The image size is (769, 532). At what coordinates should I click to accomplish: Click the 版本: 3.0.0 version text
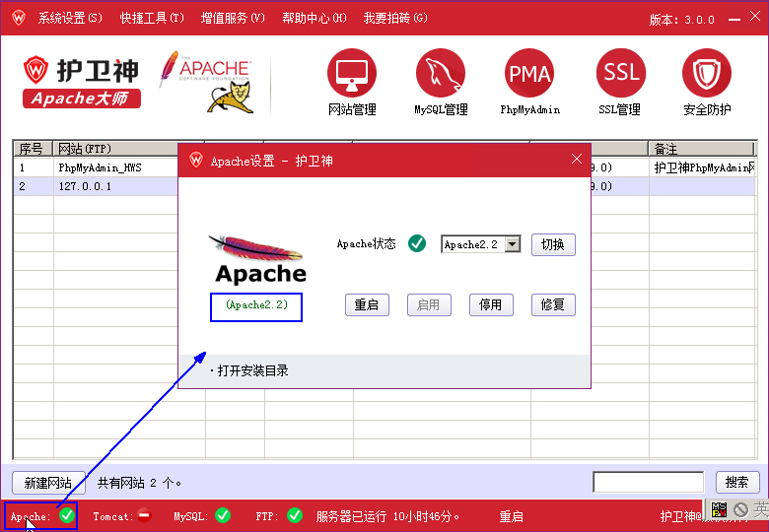point(681,20)
